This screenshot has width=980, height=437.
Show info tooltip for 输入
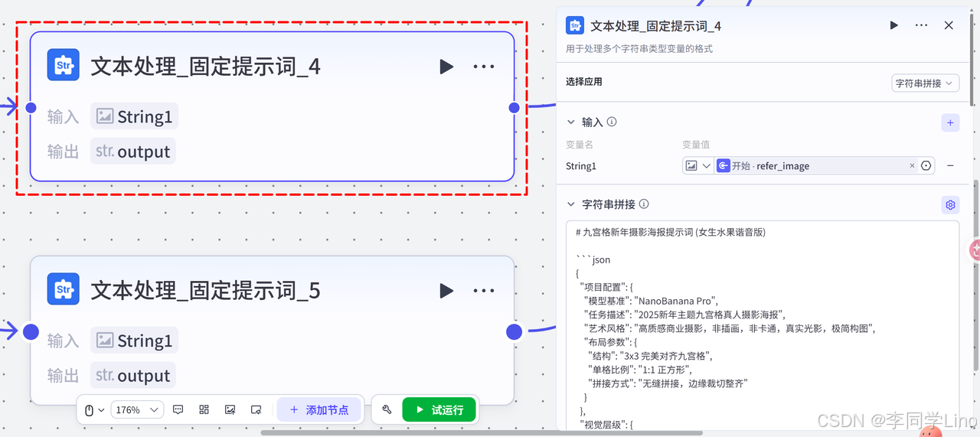click(x=612, y=122)
